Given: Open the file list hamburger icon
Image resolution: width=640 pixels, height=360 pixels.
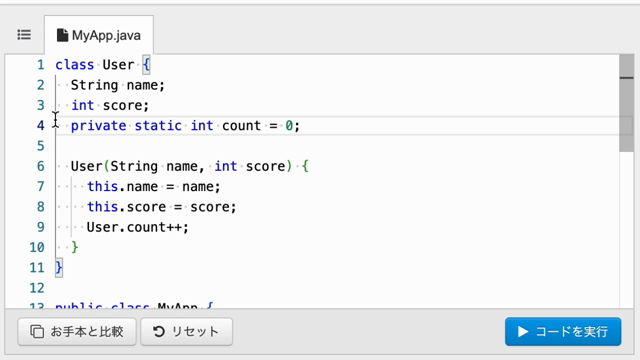Looking at the screenshot, I should [24, 35].
